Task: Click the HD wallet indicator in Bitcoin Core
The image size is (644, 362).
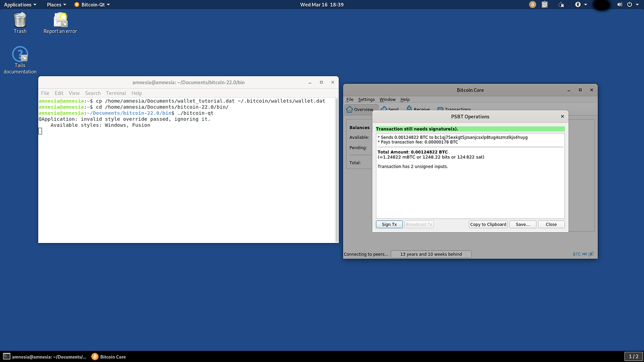Action: click(x=585, y=254)
